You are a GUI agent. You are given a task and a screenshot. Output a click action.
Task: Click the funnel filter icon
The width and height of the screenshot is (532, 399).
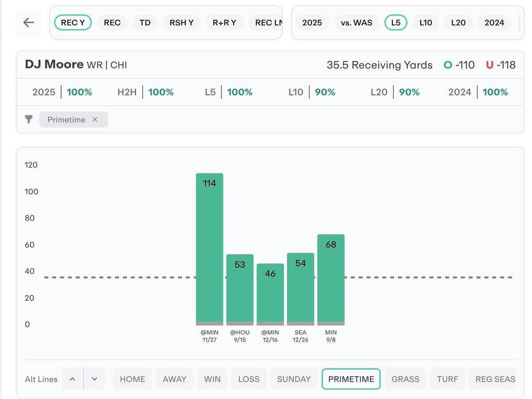tap(29, 119)
